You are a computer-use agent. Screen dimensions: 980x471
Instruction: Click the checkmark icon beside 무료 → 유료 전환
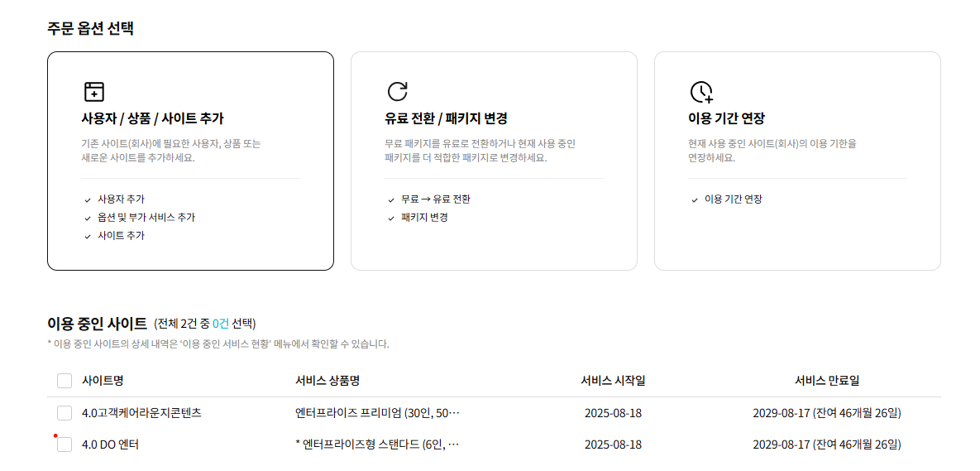click(x=391, y=200)
